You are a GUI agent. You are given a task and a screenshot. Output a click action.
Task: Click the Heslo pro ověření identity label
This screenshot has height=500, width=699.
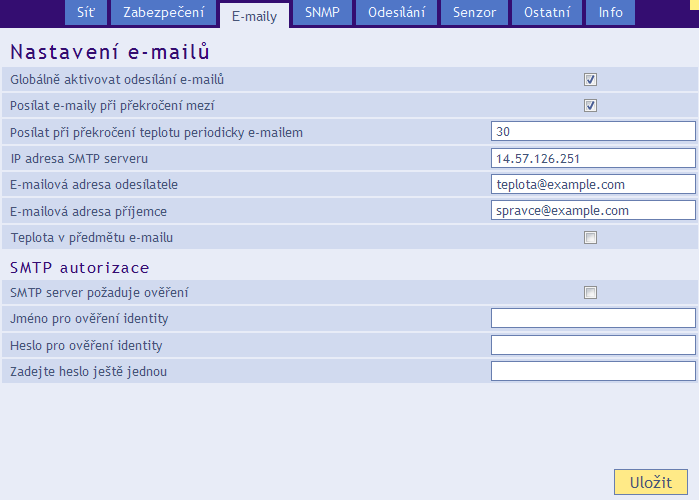(x=86, y=345)
